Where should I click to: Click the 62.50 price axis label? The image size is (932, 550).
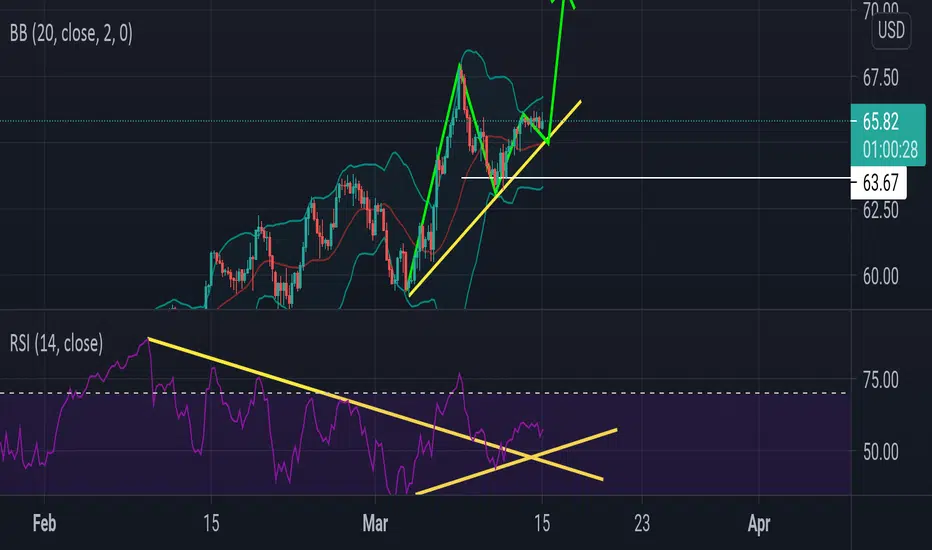coord(880,209)
